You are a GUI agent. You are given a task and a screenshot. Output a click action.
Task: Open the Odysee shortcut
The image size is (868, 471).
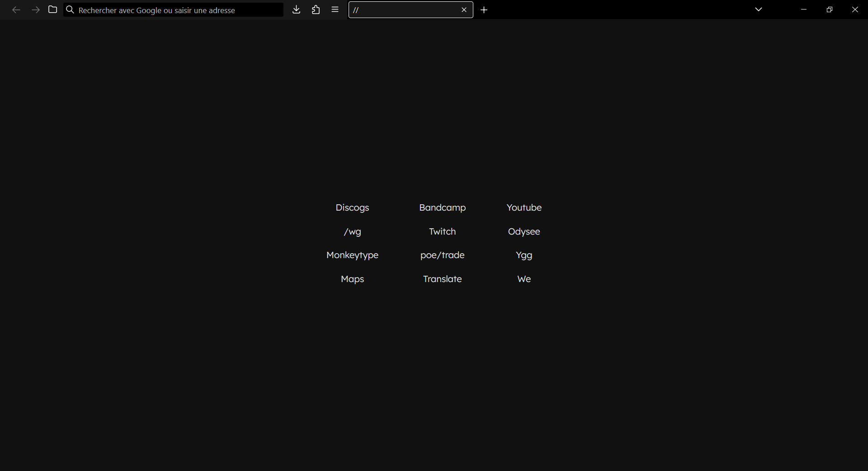(524, 231)
